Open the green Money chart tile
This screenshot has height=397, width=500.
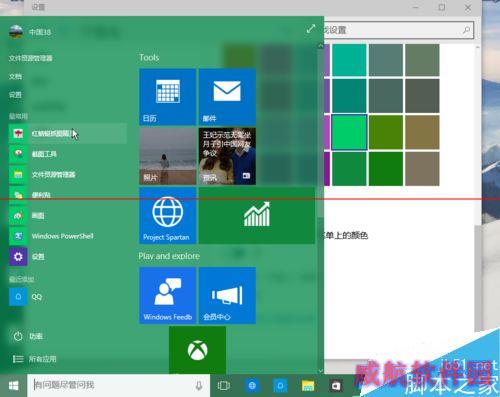click(257, 215)
